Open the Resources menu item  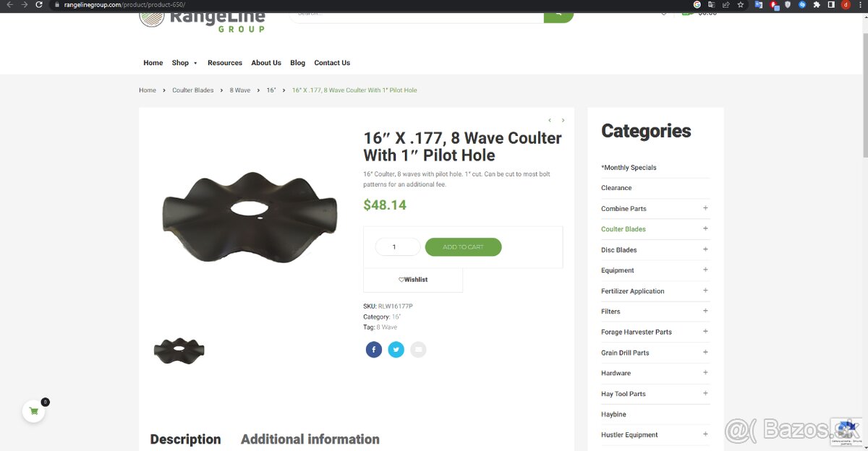coord(225,63)
